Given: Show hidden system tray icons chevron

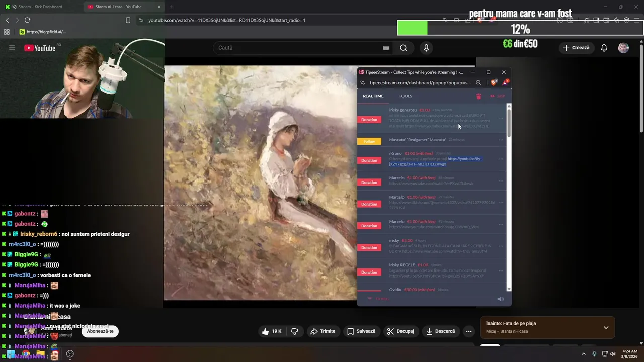Looking at the screenshot, I should click(x=584, y=354).
